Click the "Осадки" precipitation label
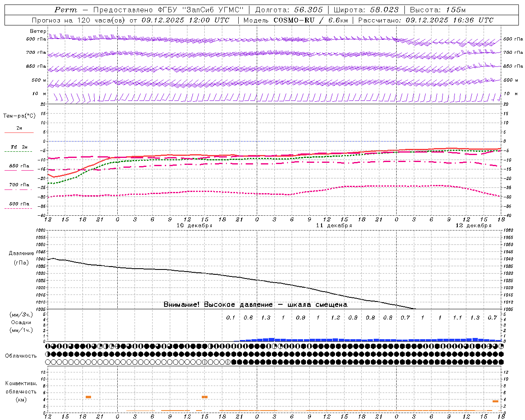This screenshot has width=525, height=420. coord(21,322)
